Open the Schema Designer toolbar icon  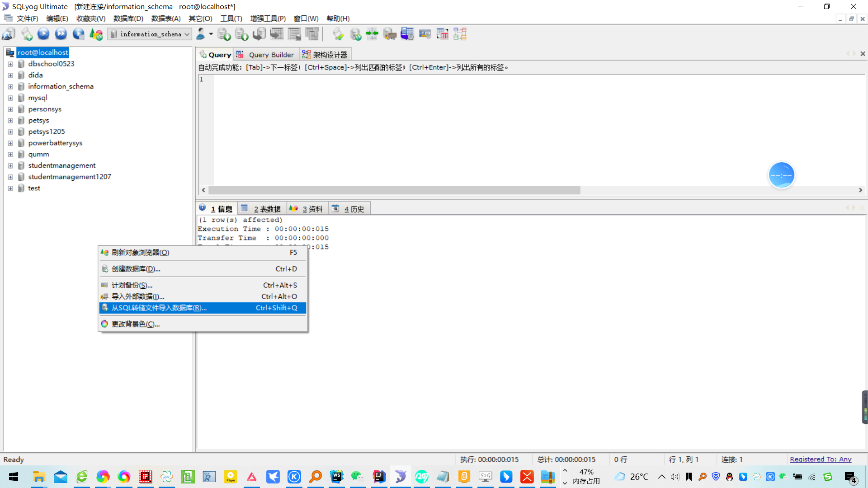460,34
